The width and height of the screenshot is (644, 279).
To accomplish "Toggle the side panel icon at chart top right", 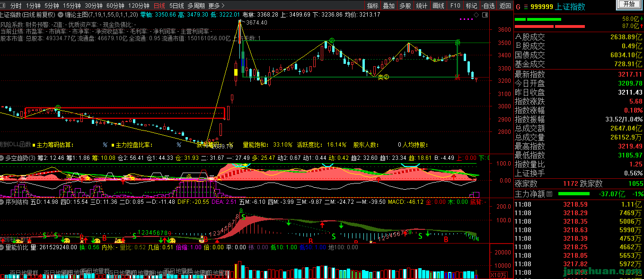I will click(485, 15).
